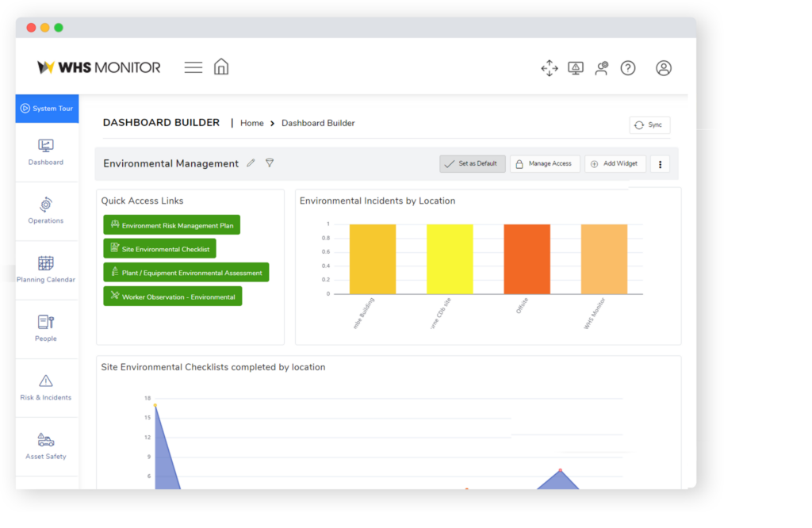Image resolution: width=812 pixels, height=528 pixels.
Task: Open the Home house icon
Action: coord(221,67)
